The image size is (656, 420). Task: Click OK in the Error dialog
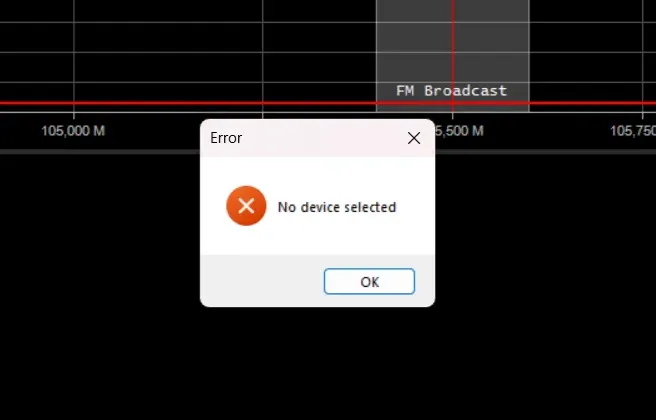pos(369,282)
